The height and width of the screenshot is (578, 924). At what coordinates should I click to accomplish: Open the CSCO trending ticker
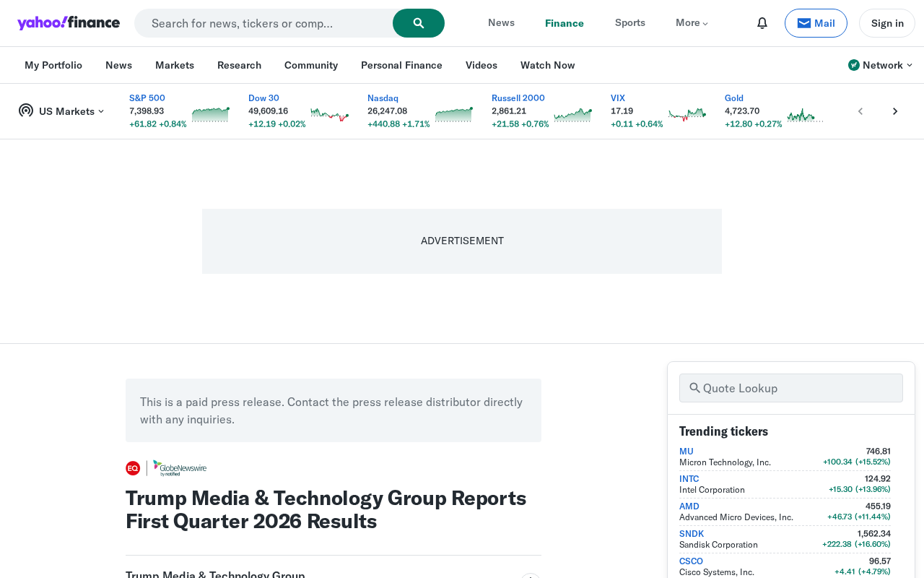click(x=691, y=561)
